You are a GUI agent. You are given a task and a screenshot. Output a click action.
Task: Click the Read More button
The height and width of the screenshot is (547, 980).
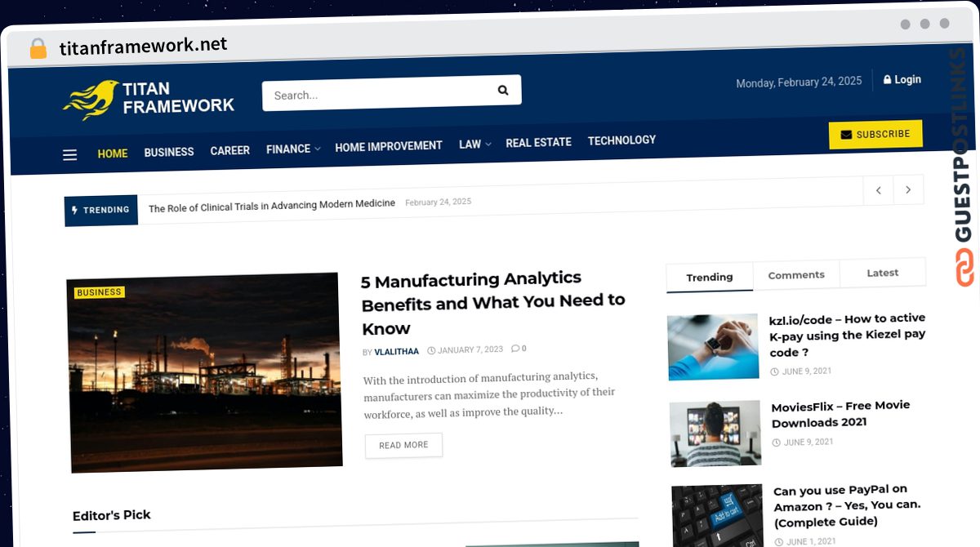pyautogui.click(x=403, y=445)
